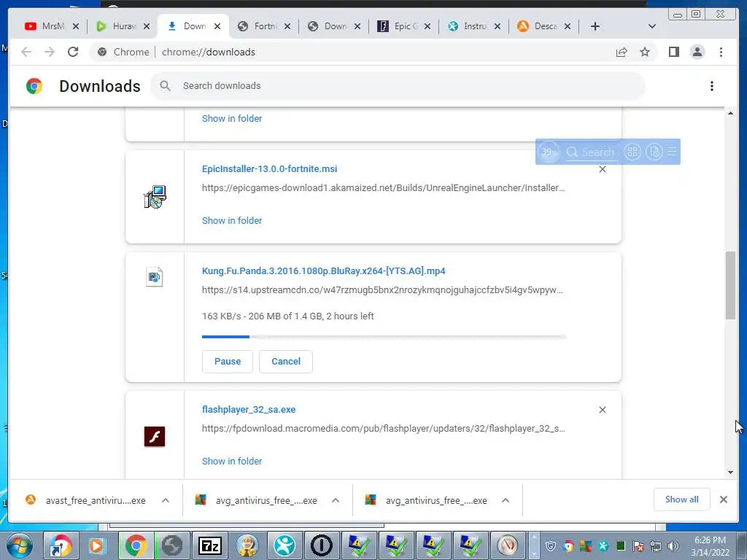Click Show all downloads button
Viewport: 747px width, 560px height.
point(682,499)
